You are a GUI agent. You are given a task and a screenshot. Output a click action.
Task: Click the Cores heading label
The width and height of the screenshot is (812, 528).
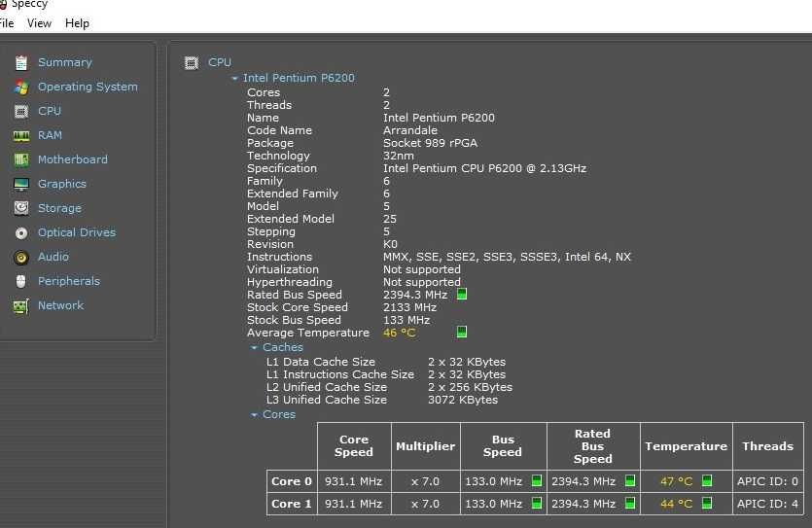click(x=278, y=414)
